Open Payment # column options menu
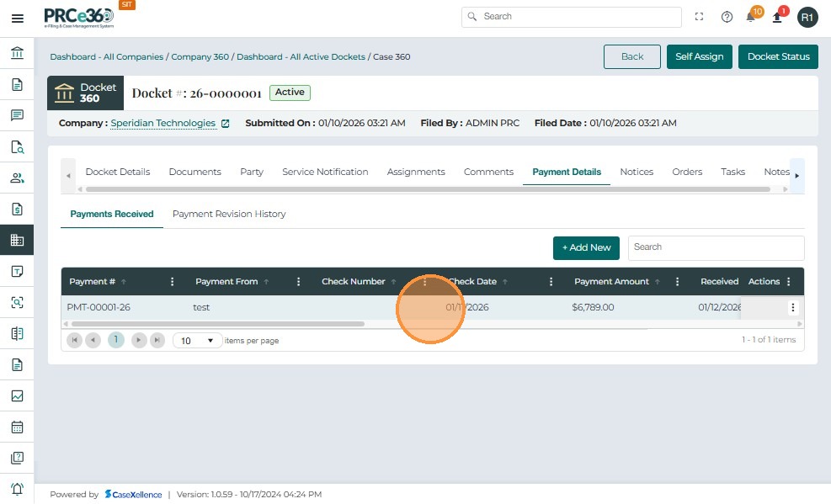831x504 pixels. click(x=172, y=282)
